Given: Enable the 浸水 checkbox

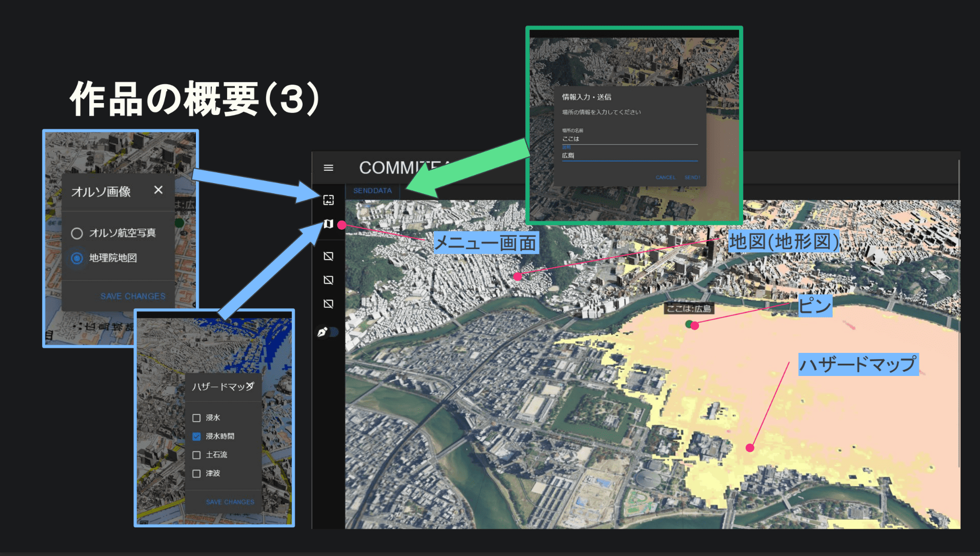Looking at the screenshot, I should coord(196,418).
